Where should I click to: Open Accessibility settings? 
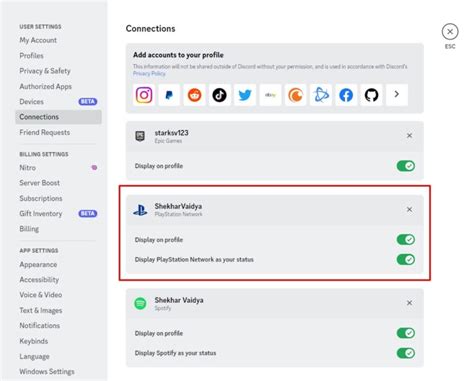pyautogui.click(x=58, y=280)
